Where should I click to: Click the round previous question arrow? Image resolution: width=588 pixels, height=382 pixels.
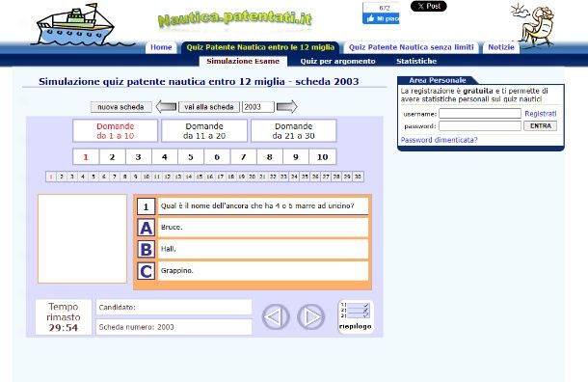tap(276, 317)
